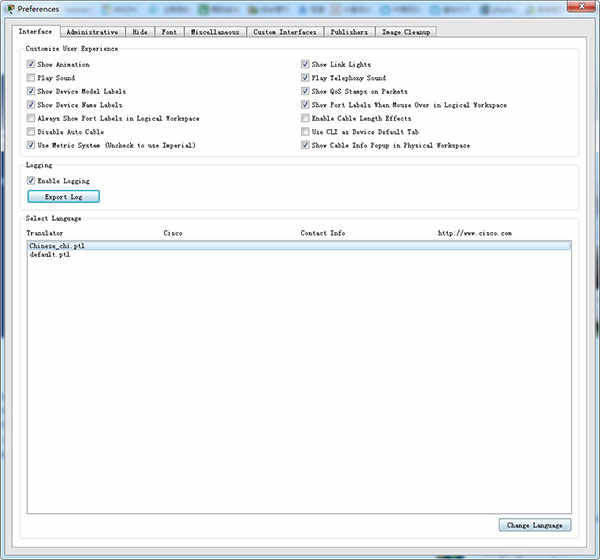Switch to the Image Cleanup tab

(x=406, y=32)
